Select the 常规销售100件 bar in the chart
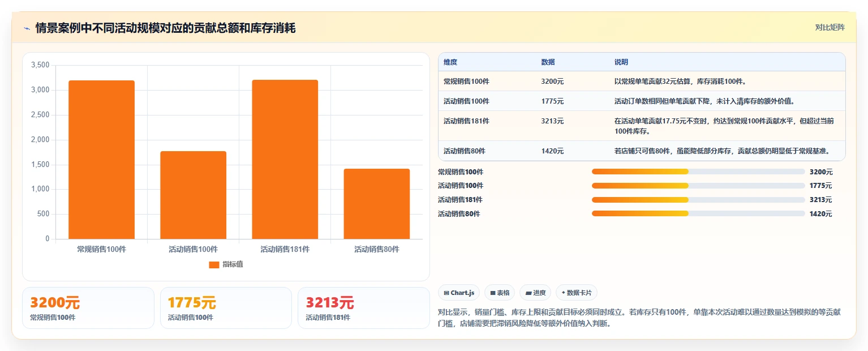Viewport: 868px width, 351px height. pyautogui.click(x=102, y=160)
